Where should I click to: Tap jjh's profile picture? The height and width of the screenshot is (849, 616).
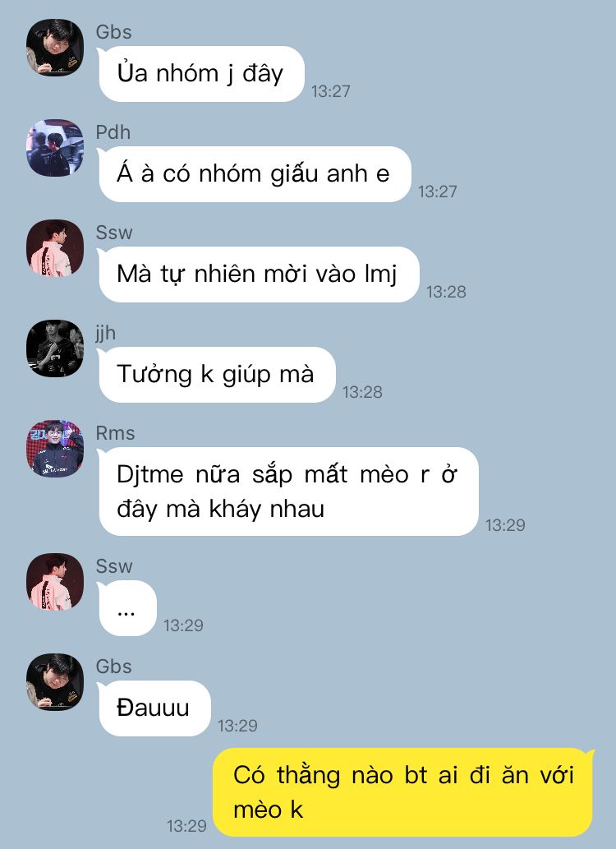[x=55, y=348]
